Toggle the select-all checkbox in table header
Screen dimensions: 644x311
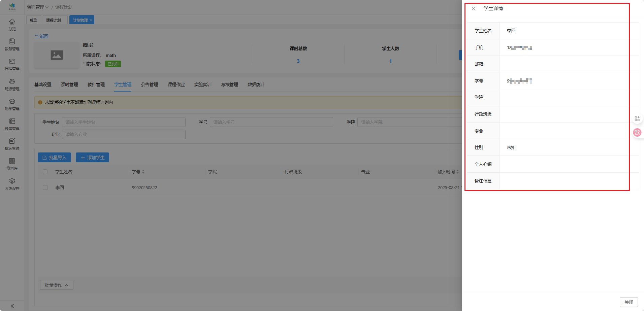(45, 172)
